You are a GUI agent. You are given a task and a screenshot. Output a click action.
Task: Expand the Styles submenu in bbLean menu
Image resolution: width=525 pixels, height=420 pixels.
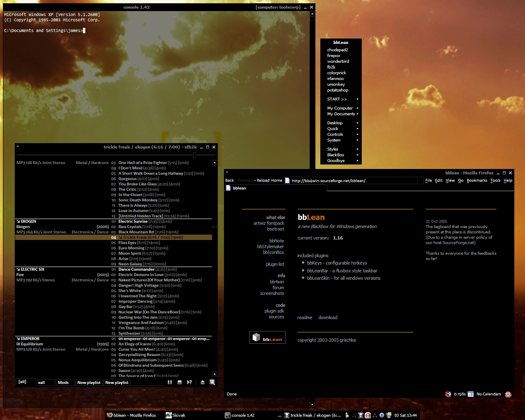pos(341,149)
